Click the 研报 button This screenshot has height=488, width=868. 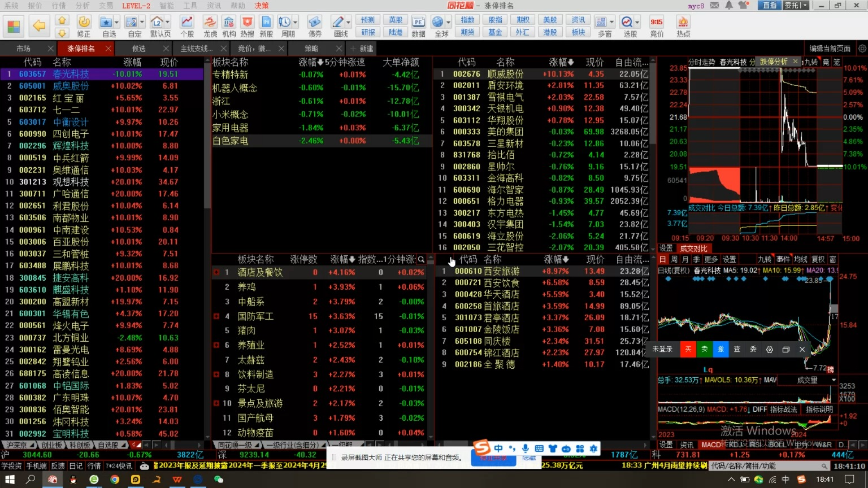click(368, 32)
